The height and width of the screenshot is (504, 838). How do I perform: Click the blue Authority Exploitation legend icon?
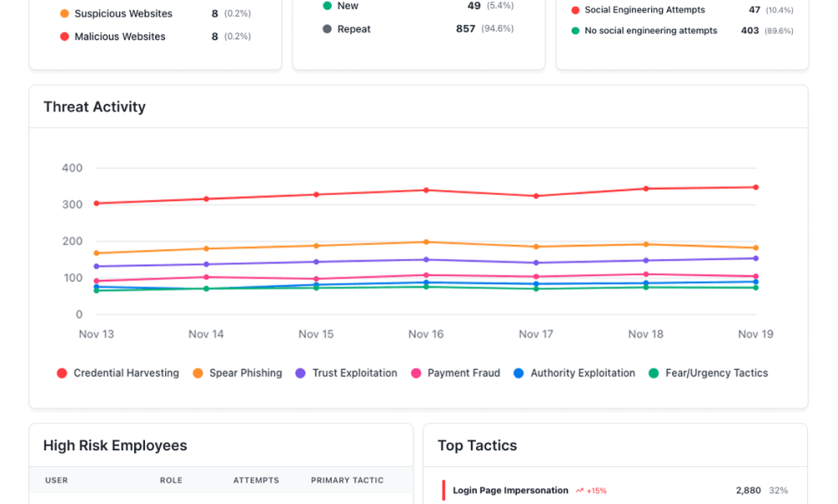(520, 373)
